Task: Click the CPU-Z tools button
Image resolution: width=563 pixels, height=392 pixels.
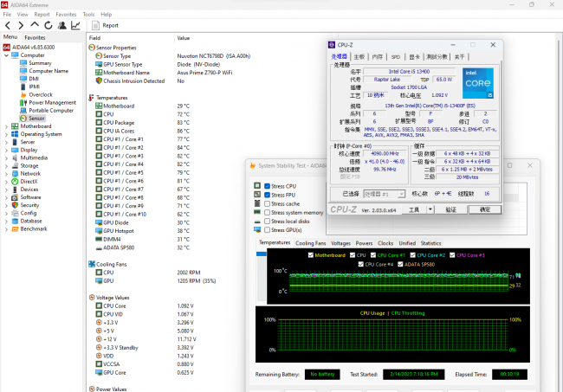Action: coord(414,209)
